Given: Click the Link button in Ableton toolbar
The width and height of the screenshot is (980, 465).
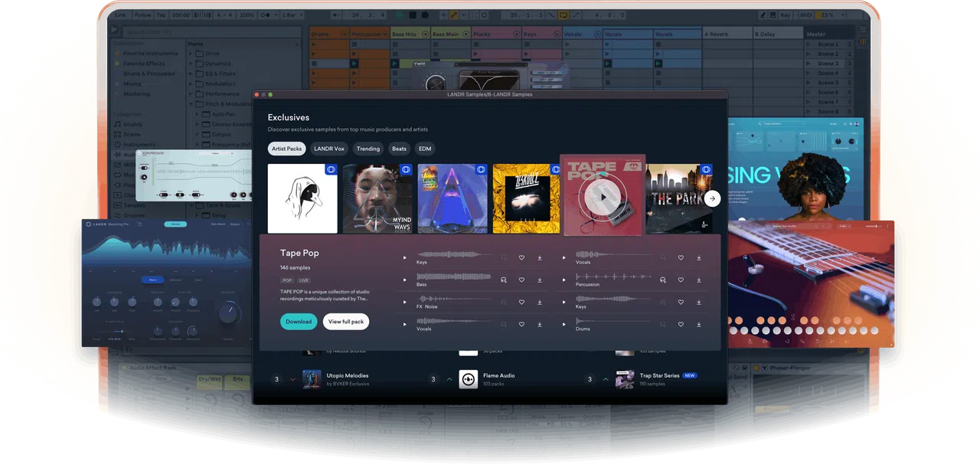Looking at the screenshot, I should [120, 15].
